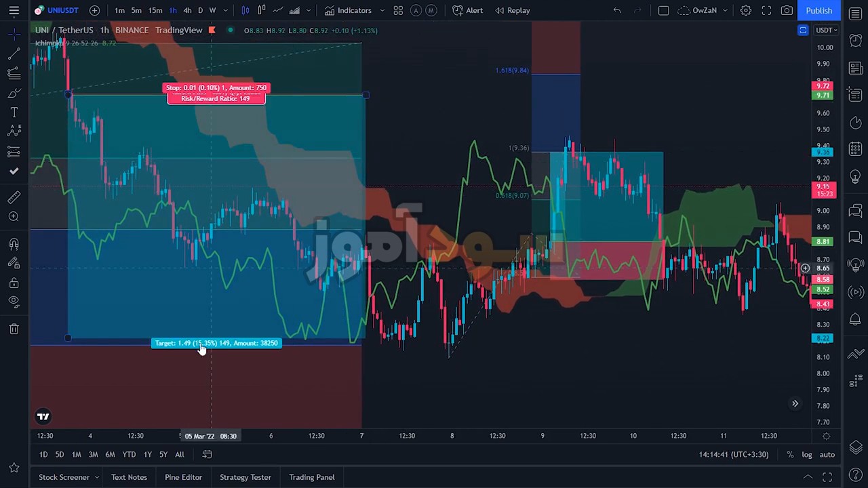Open the USDT currency dropdown

(x=827, y=30)
